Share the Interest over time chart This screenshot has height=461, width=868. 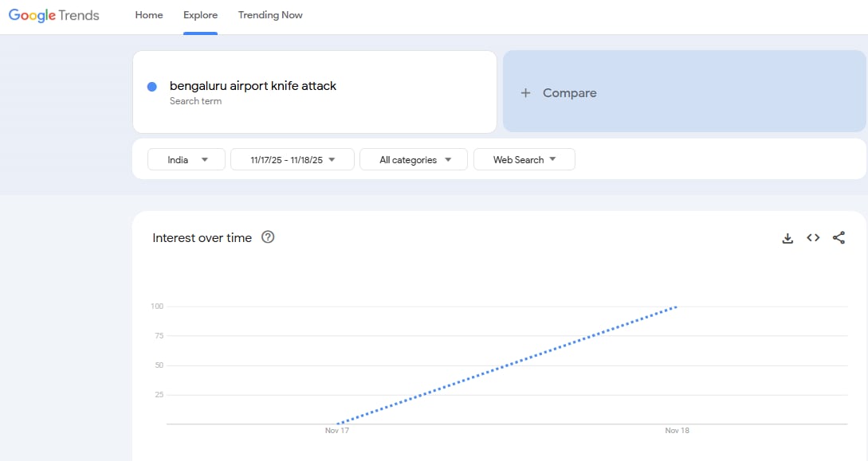pos(839,238)
